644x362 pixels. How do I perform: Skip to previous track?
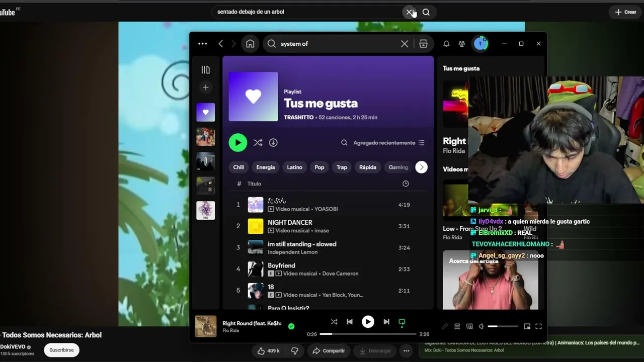click(350, 322)
